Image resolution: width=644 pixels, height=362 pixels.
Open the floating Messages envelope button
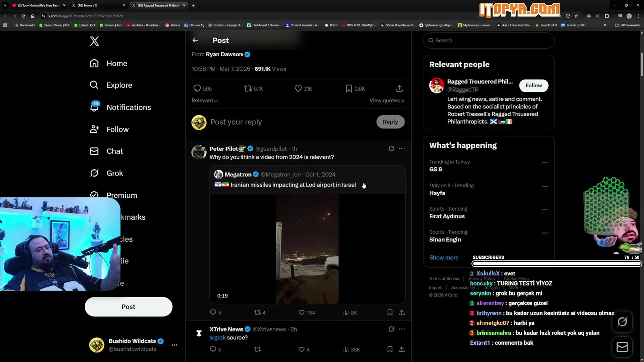tap(622, 347)
